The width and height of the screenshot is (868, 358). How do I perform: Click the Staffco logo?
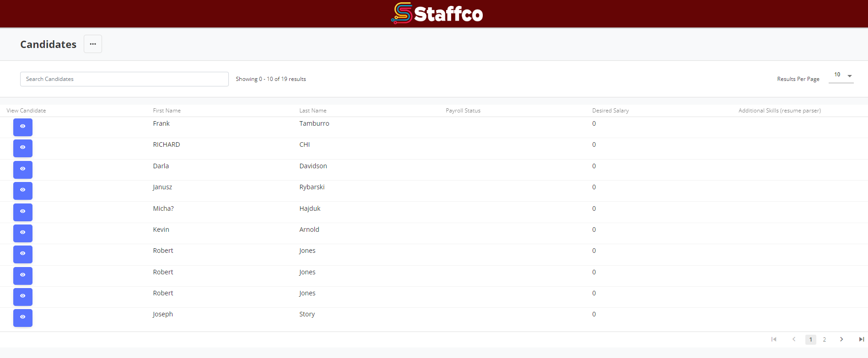437,13
